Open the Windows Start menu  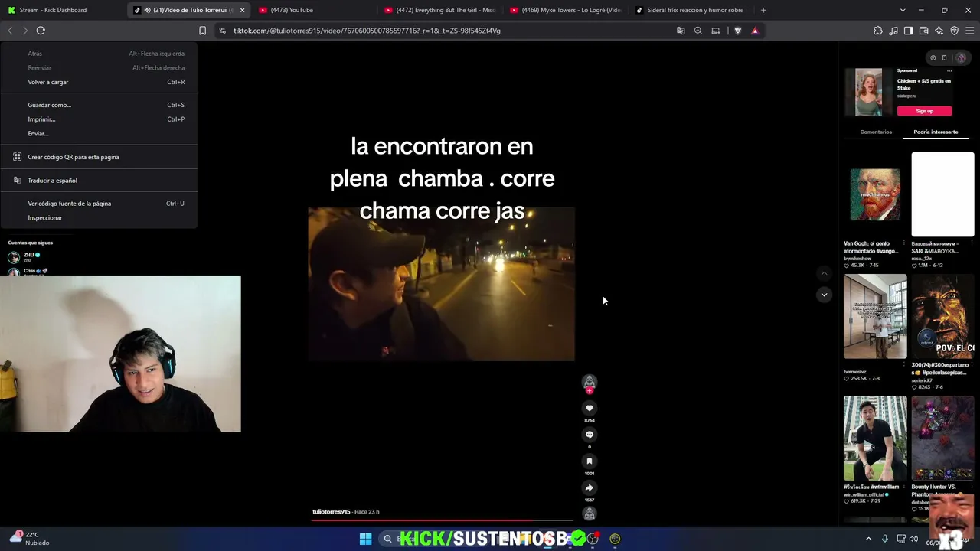(365, 539)
